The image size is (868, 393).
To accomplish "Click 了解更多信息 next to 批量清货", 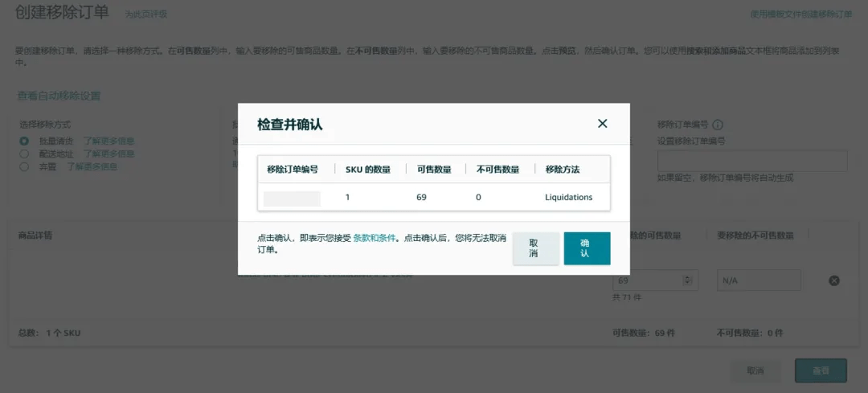I will pyautogui.click(x=108, y=141).
